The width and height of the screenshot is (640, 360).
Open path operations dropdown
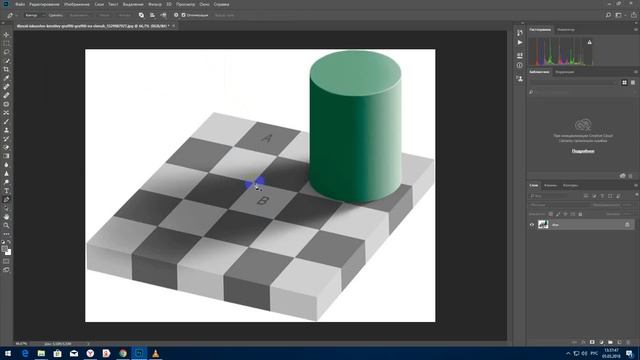click(141, 15)
